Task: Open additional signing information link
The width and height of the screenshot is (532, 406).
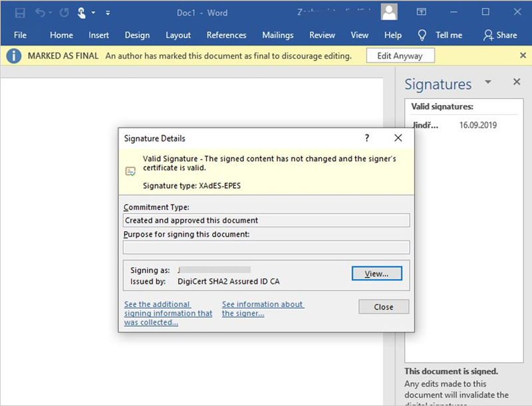Action: point(168,314)
